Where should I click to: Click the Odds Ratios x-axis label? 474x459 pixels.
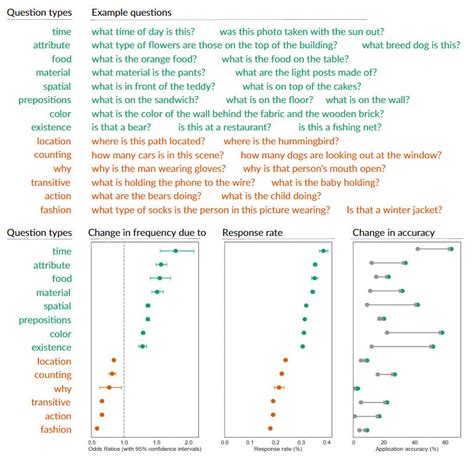pyautogui.click(x=145, y=449)
